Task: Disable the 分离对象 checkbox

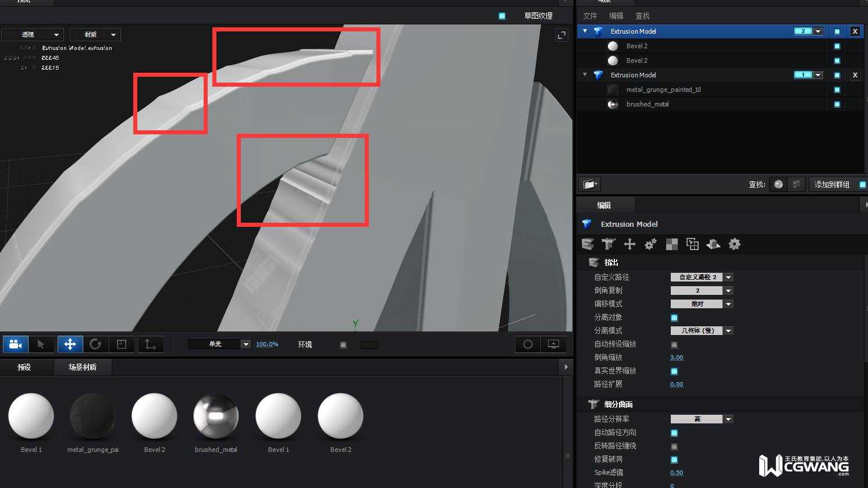Action: tap(674, 318)
